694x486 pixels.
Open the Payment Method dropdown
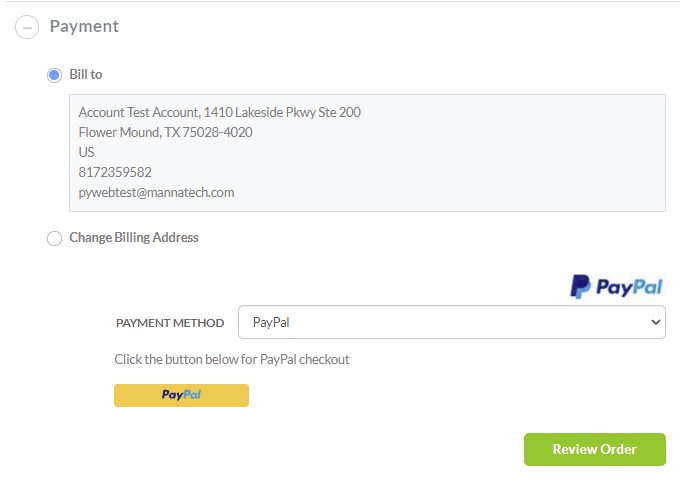click(451, 322)
